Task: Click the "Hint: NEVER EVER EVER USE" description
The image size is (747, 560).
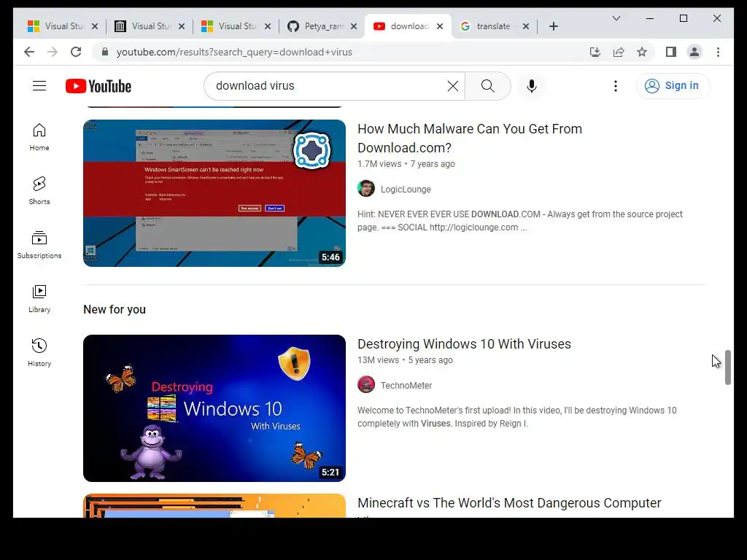Action: (519, 220)
